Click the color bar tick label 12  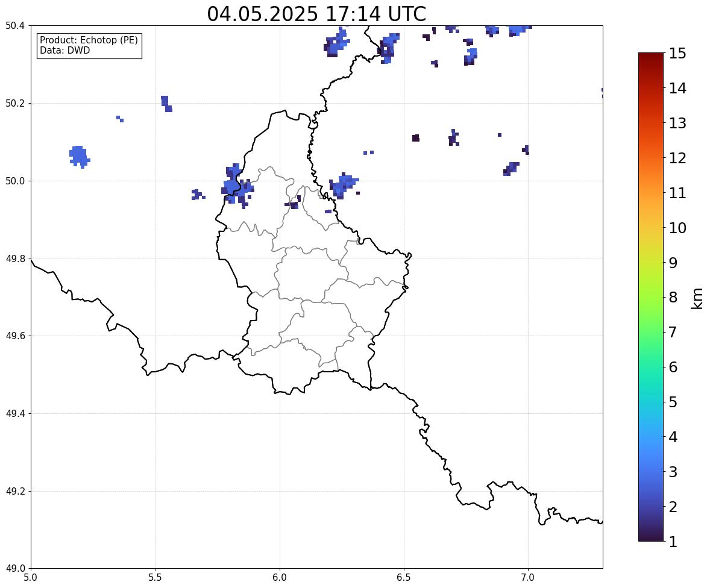677,158
